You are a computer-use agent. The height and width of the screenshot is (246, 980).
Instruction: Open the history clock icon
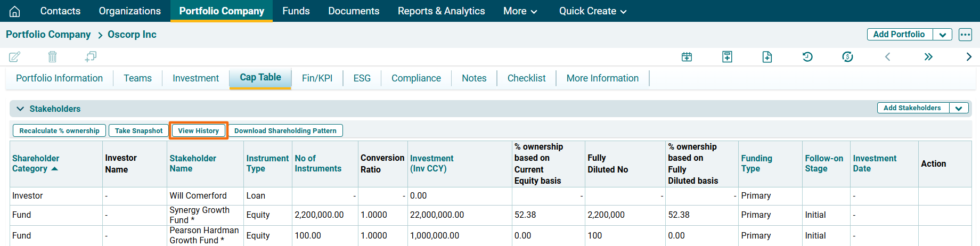tap(807, 56)
